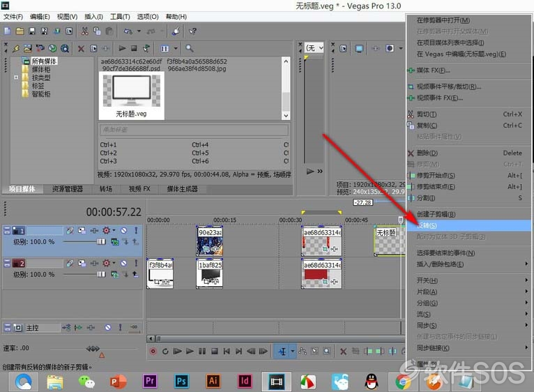Screen dimensions: 534x392
Task: Open Photoshop from the taskbar
Action: pyautogui.click(x=181, y=381)
